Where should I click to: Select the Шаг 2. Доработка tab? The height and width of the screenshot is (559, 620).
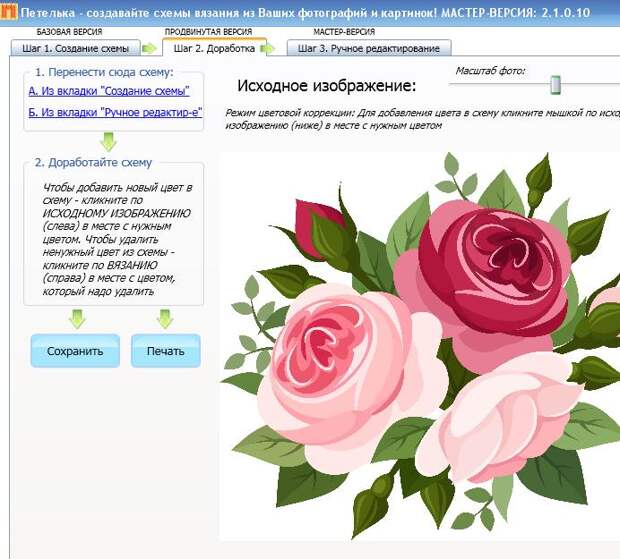[214, 48]
